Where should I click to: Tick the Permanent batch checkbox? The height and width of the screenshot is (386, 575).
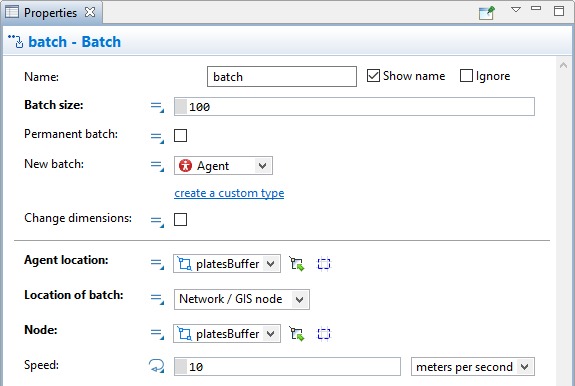tap(180, 136)
